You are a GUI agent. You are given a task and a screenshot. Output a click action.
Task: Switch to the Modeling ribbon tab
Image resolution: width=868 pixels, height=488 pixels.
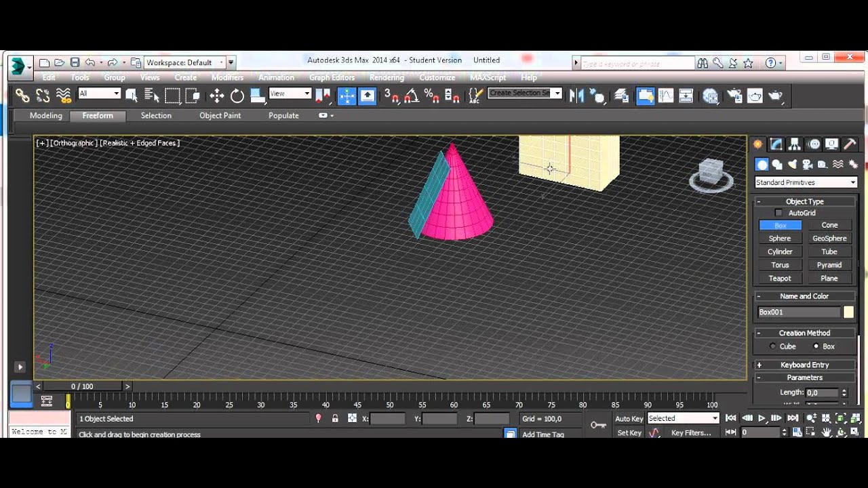click(46, 115)
